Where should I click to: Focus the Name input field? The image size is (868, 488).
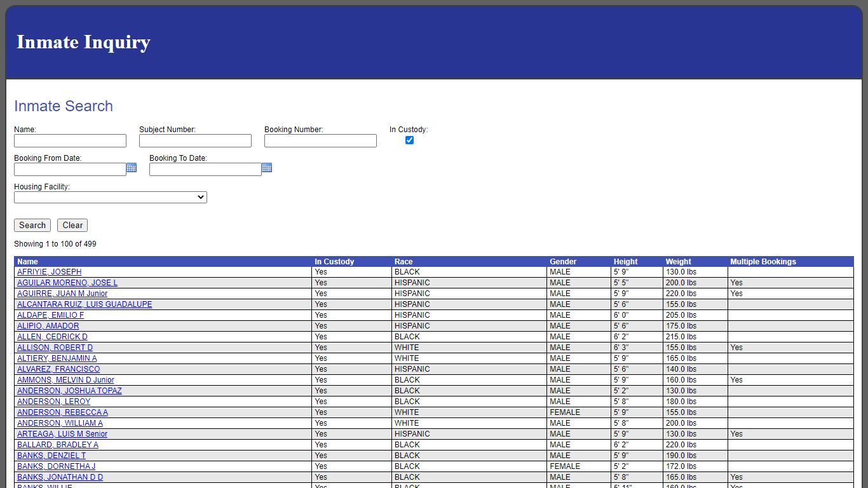click(70, 140)
